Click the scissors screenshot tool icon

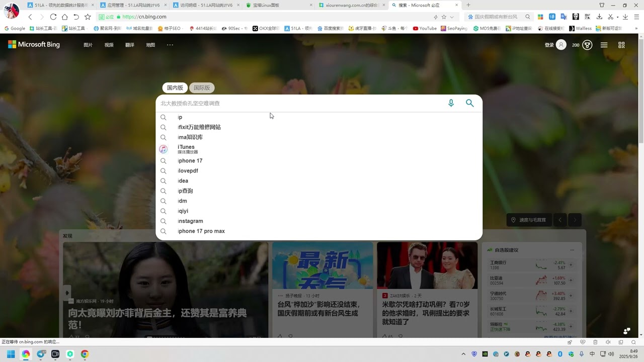coord(610,17)
